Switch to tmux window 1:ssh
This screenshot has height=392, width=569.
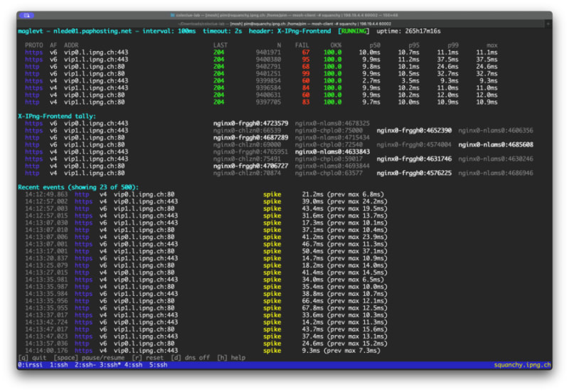[x=59, y=365]
